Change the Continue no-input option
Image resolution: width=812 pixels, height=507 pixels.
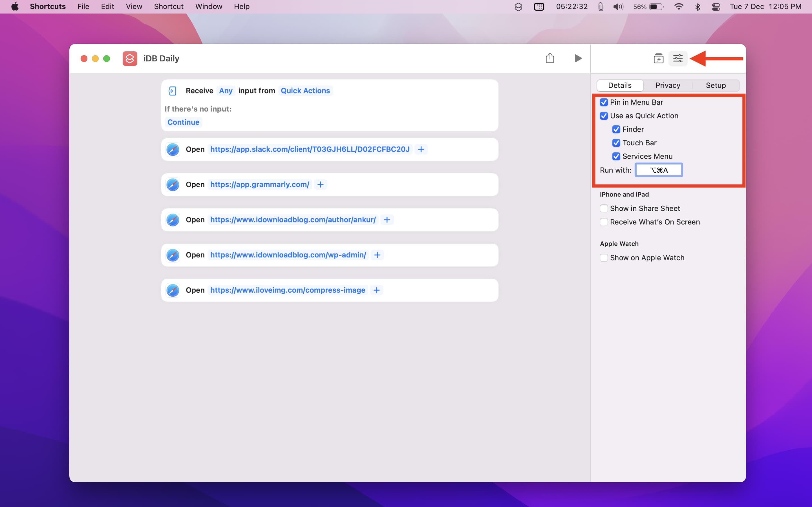[183, 122]
